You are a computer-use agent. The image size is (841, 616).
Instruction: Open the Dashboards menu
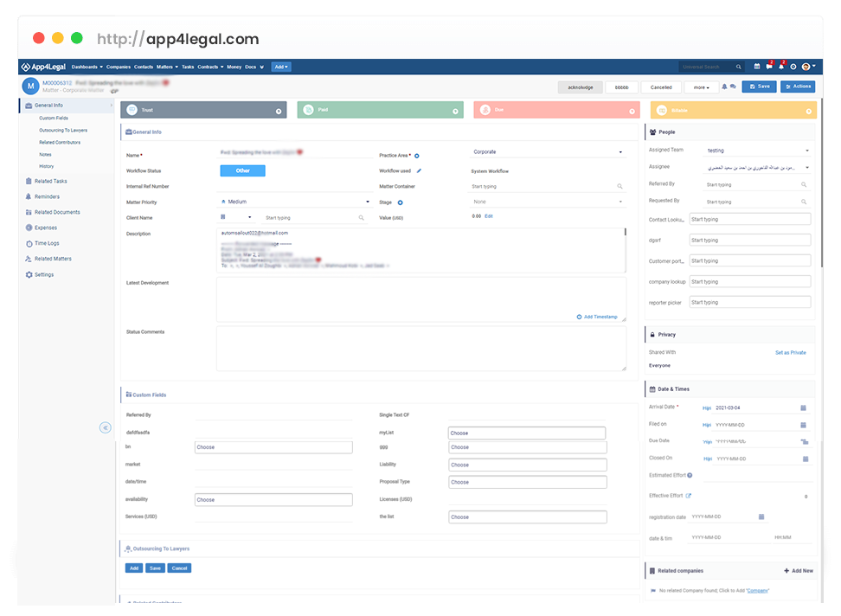coord(87,67)
